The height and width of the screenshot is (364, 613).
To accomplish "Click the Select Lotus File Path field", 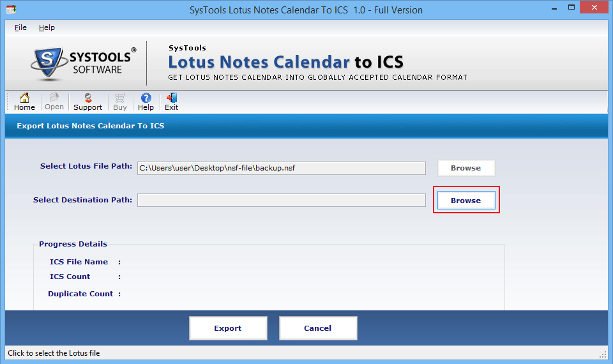I will [281, 168].
